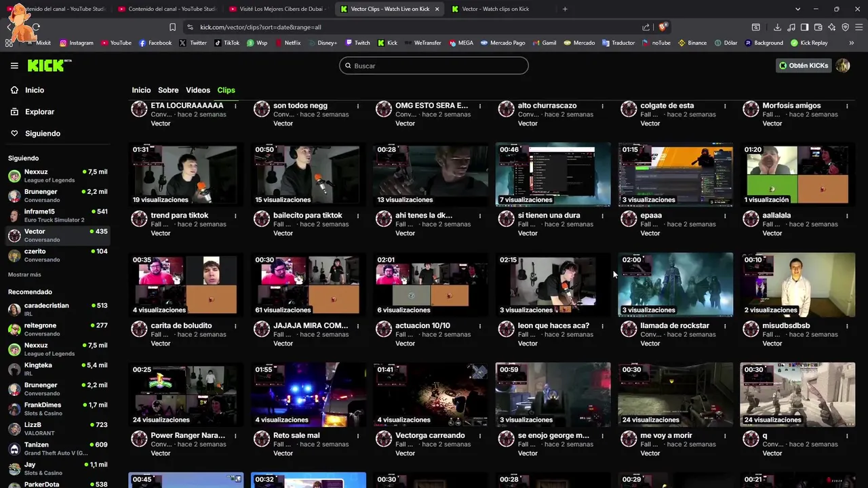Click the Brave Shields lion icon
The height and width of the screenshot is (488, 868).
[x=663, y=27]
